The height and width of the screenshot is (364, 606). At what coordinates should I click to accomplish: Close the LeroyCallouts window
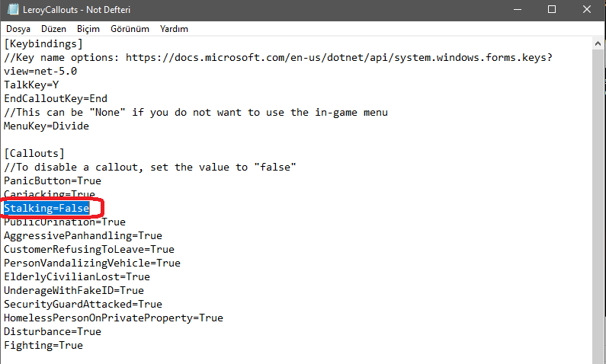pyautogui.click(x=587, y=10)
